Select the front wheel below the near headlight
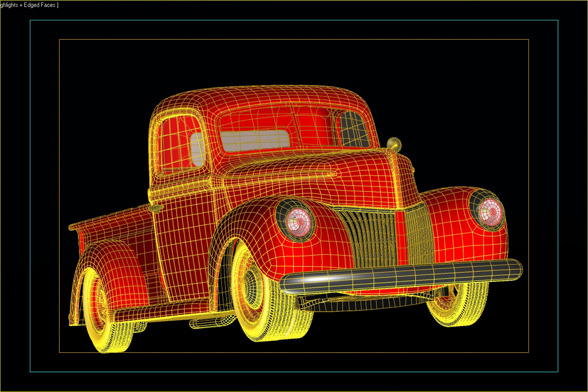588x392 pixels. [262, 291]
